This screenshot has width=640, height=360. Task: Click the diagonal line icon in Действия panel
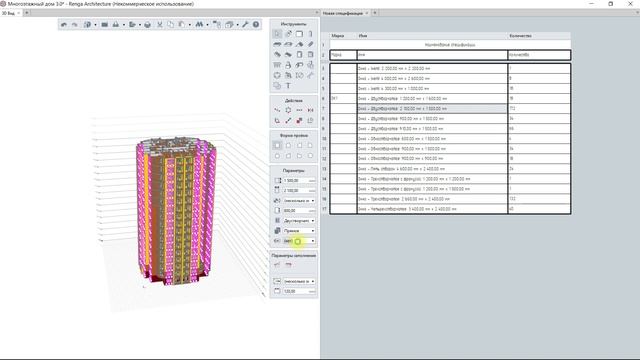[x=288, y=120]
